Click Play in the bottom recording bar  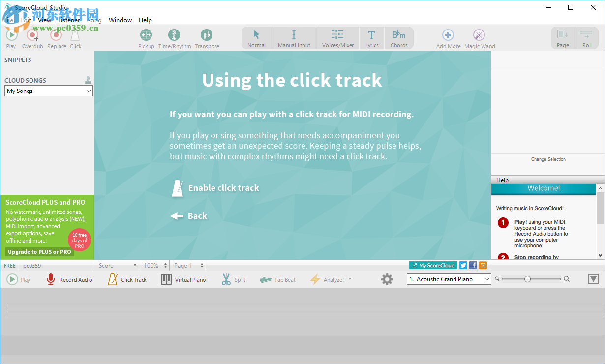[18, 280]
